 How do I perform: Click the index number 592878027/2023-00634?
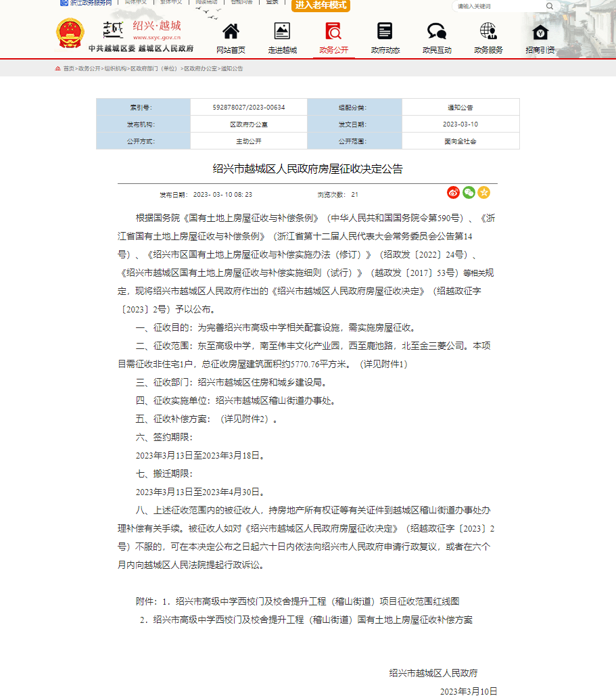249,108
